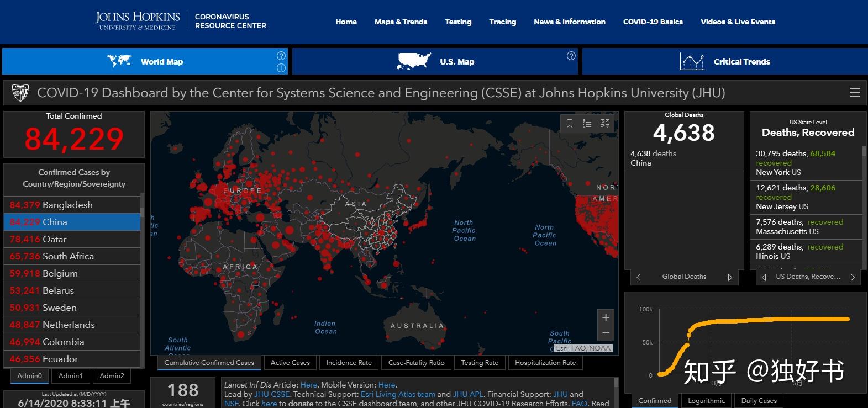
Task: Select Qatar in the country list
Action: (72, 239)
